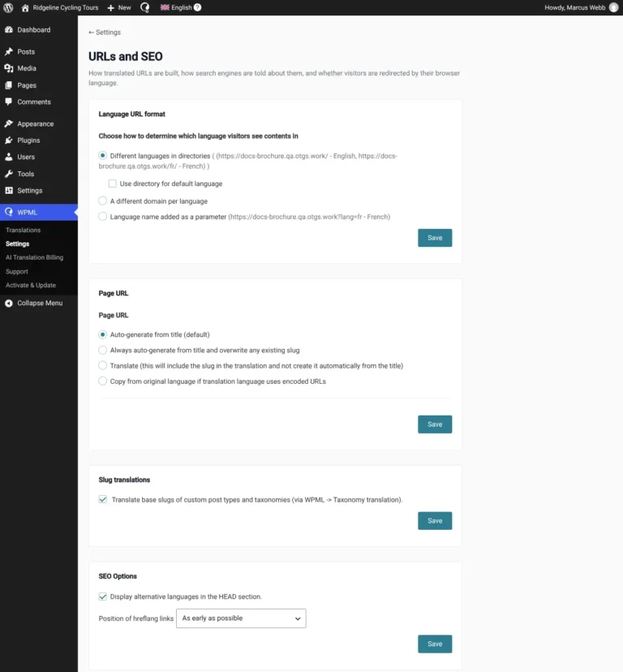This screenshot has height=672, width=623.
Task: Open Ridgeline Cycling Tours site link
Action: coord(65,8)
